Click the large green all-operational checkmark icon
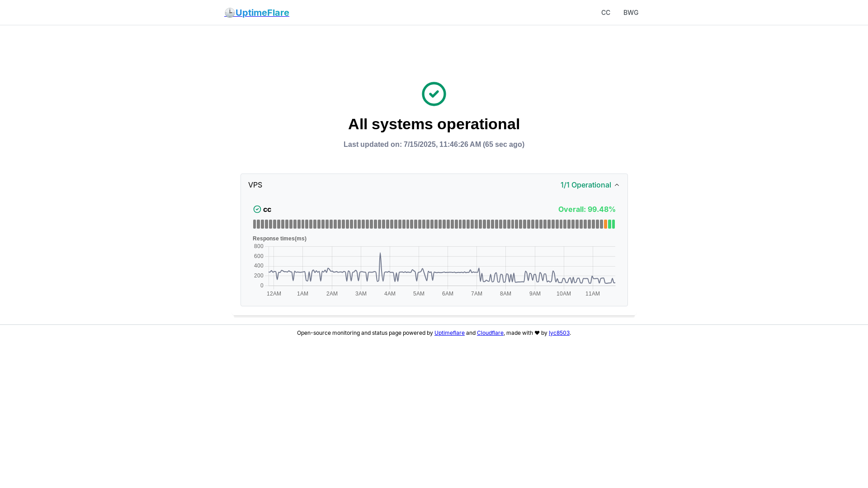This screenshot has width=868, height=488. tap(434, 94)
